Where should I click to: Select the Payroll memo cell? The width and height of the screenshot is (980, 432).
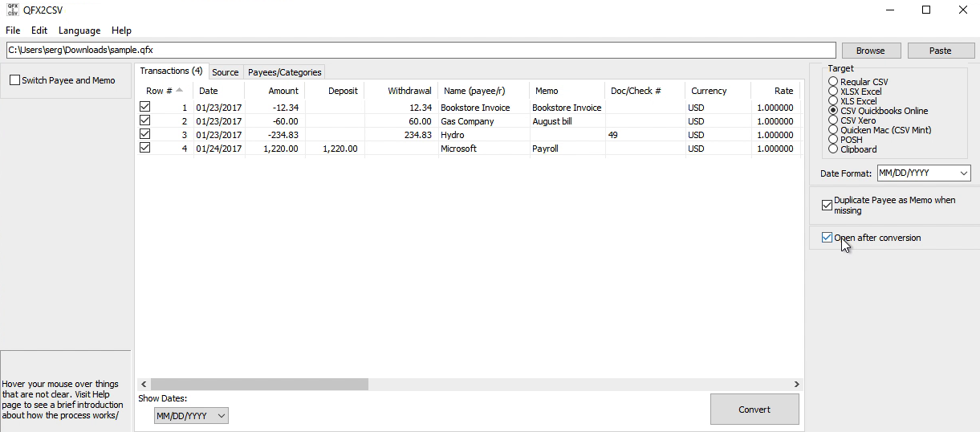coord(567,149)
